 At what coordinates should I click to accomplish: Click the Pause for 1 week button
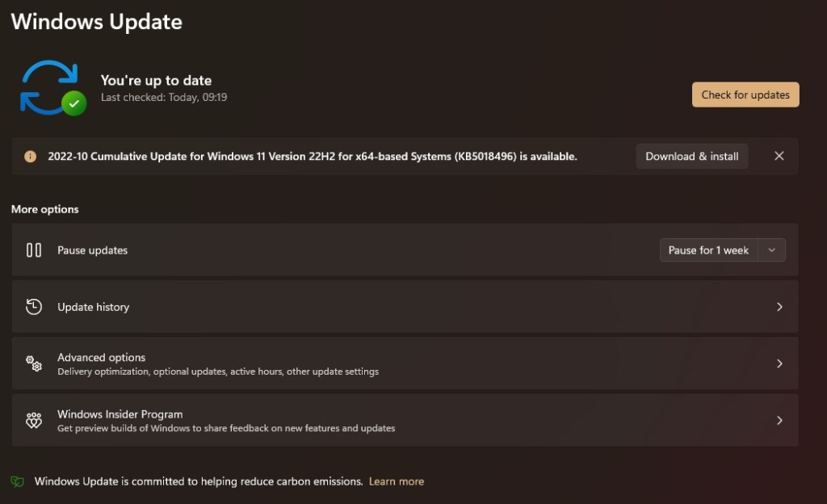708,250
